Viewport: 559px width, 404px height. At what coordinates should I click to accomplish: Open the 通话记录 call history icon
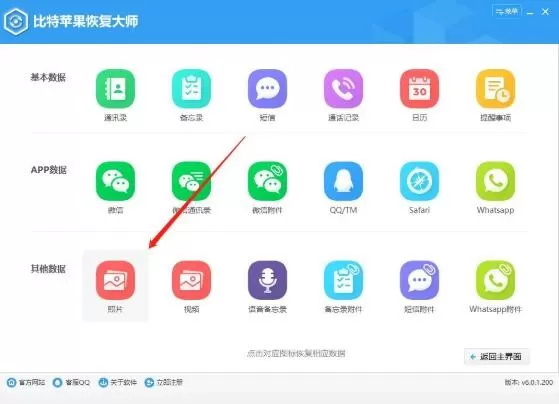click(343, 89)
